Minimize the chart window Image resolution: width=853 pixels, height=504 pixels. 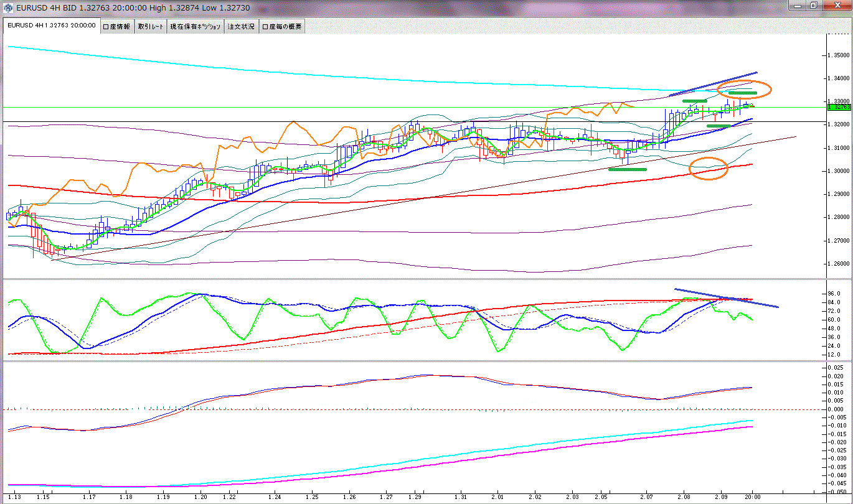click(798, 6)
